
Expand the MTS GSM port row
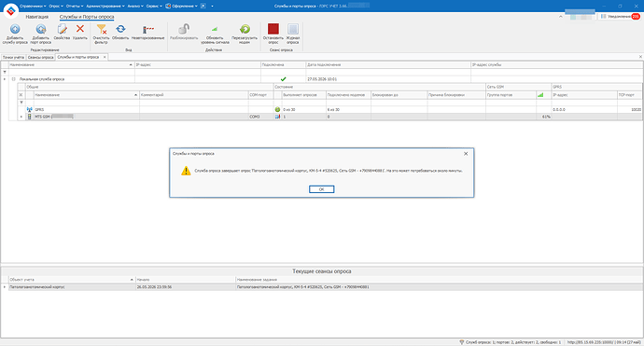click(x=21, y=117)
